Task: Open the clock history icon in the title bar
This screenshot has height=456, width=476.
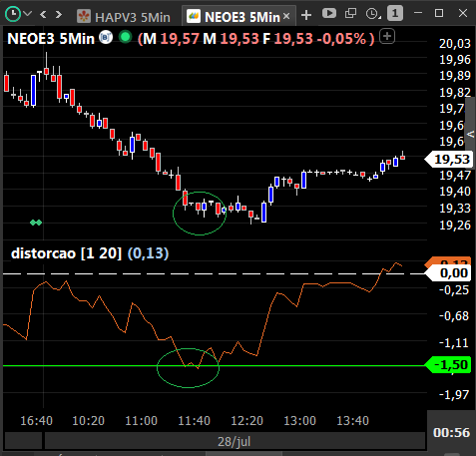Action: pos(373,14)
